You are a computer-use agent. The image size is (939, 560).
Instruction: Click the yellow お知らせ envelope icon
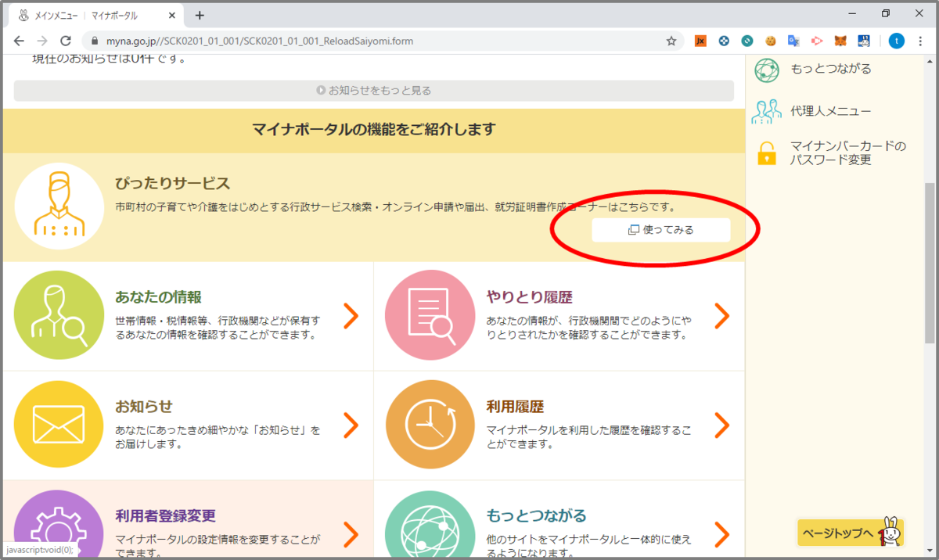point(59,425)
